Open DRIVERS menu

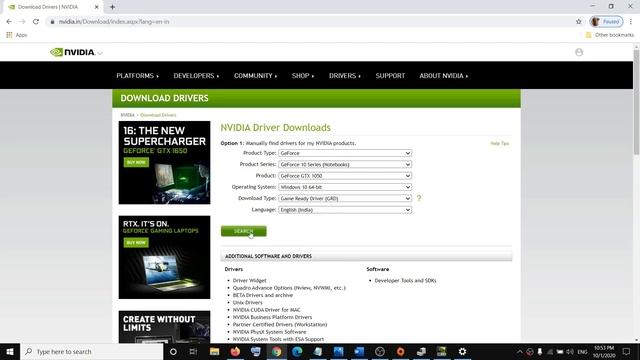(x=345, y=76)
